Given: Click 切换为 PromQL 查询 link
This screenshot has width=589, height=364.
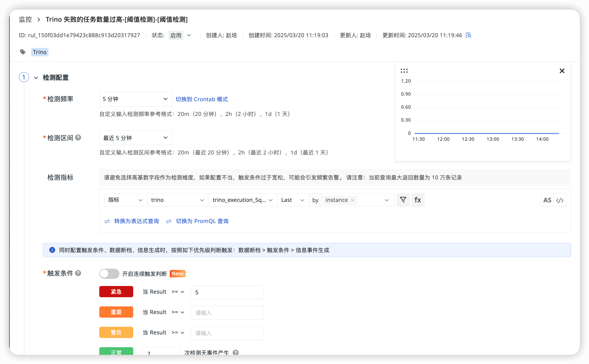Looking at the screenshot, I should (x=202, y=221).
